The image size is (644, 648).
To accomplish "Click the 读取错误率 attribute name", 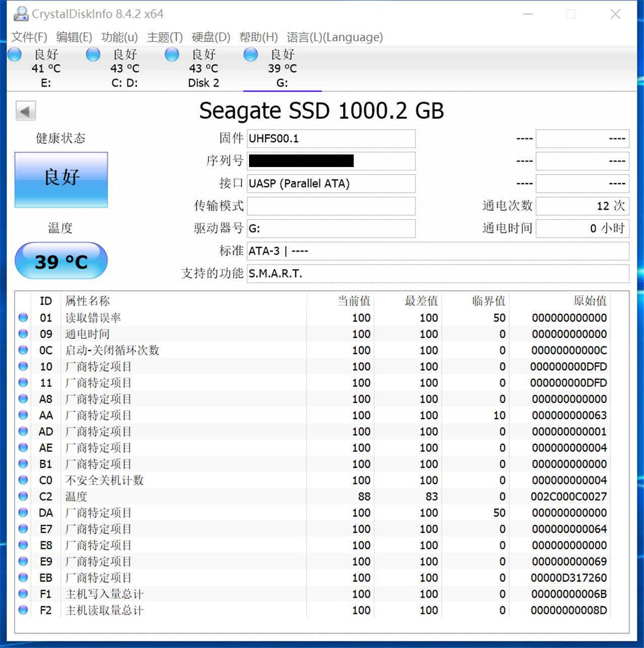I will (x=93, y=318).
